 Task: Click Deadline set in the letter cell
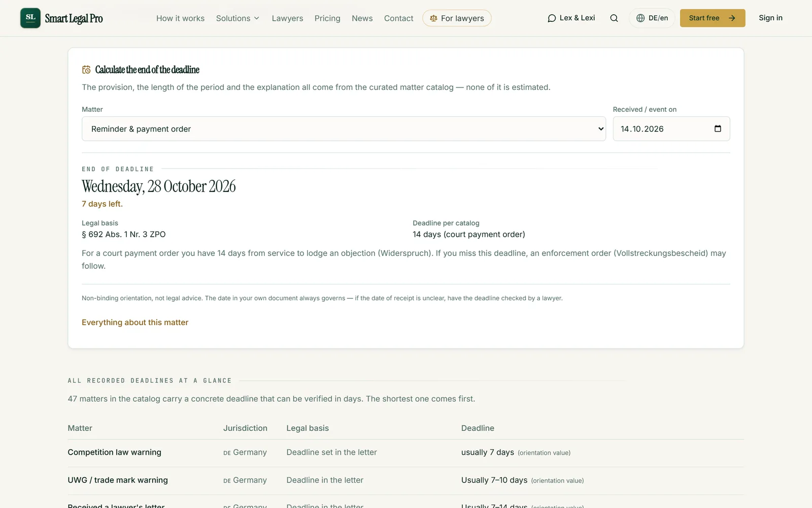click(332, 453)
